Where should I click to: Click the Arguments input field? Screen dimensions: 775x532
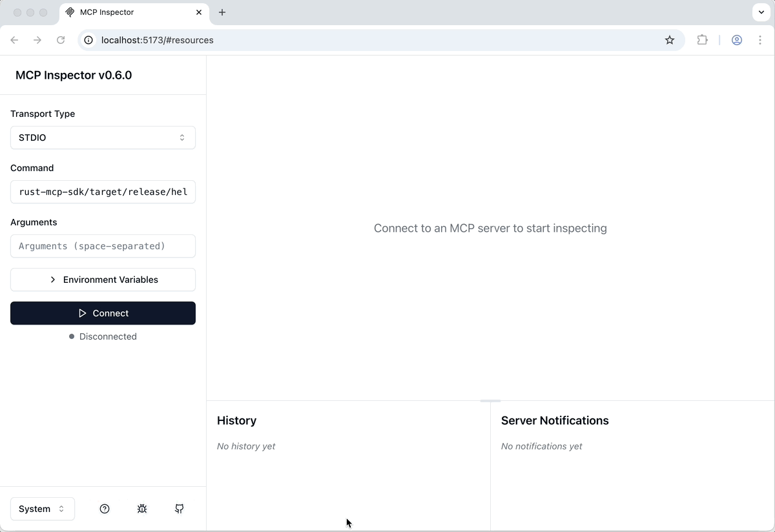pos(103,246)
